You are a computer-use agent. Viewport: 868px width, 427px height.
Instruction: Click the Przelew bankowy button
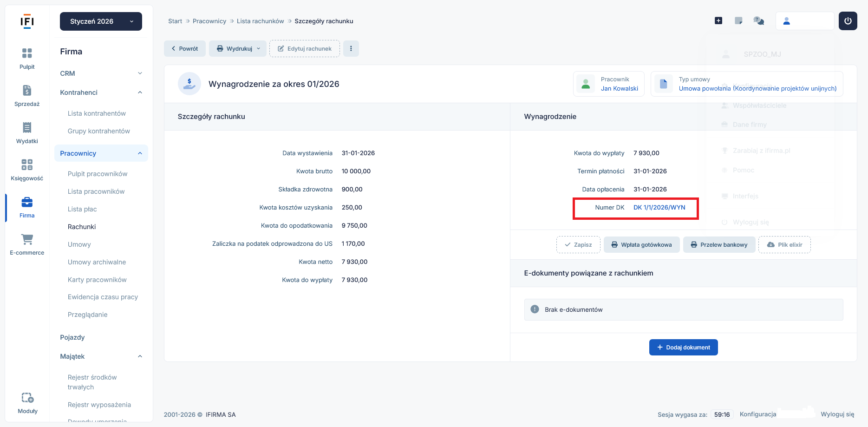point(719,245)
